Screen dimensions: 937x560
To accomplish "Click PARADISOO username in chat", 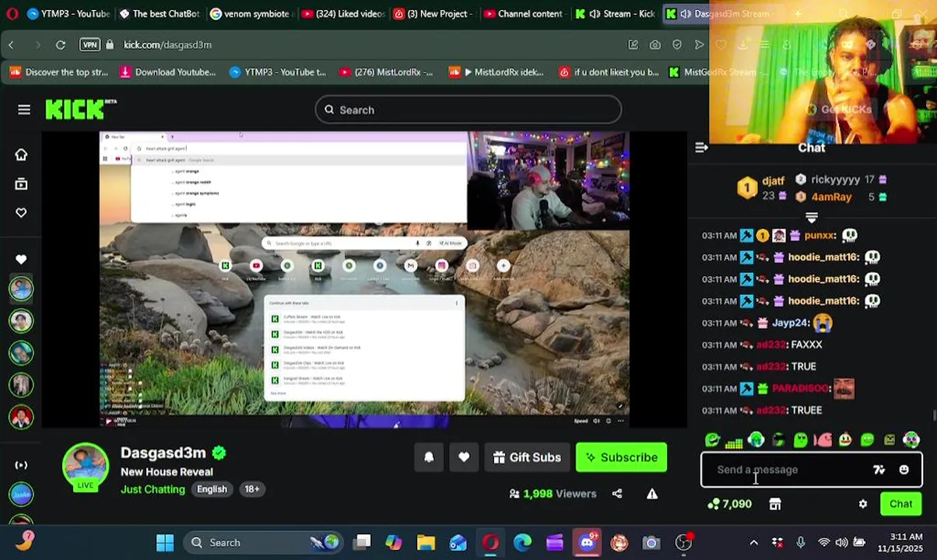I will pos(799,388).
